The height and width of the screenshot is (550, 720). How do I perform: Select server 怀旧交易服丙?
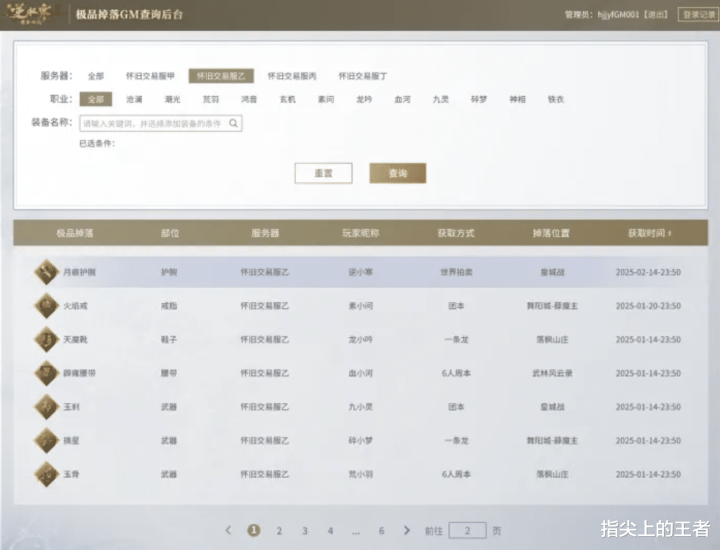(292, 76)
